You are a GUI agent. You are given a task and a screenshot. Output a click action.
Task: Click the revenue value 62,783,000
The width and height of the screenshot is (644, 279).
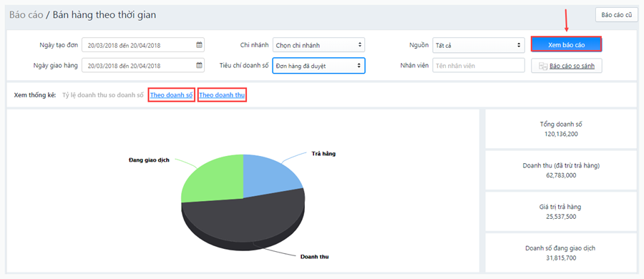click(561, 175)
